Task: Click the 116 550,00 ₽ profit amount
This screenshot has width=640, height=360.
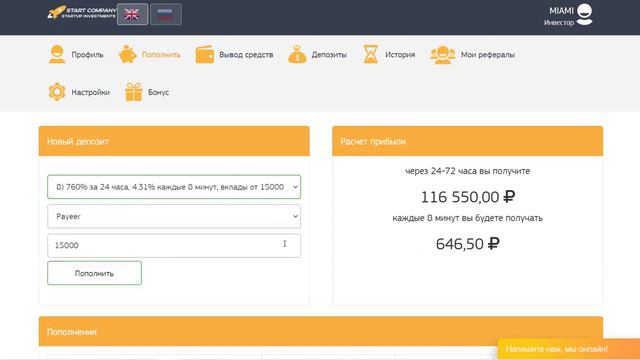Action: click(x=468, y=197)
